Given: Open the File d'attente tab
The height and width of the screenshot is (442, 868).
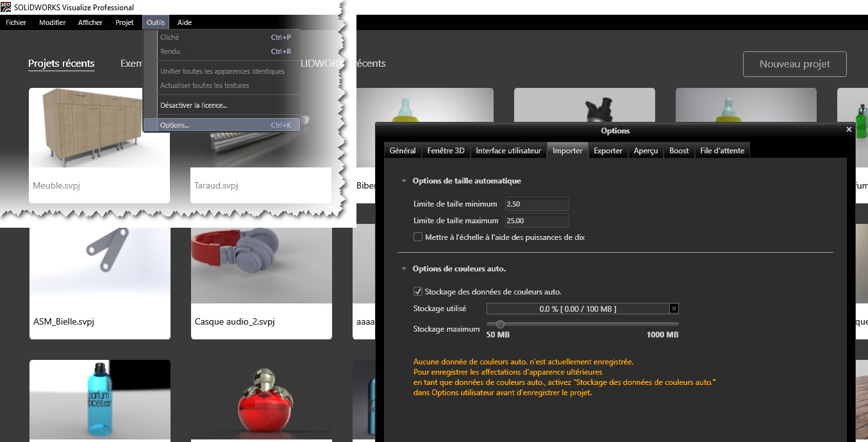Looking at the screenshot, I should pyautogui.click(x=722, y=151).
